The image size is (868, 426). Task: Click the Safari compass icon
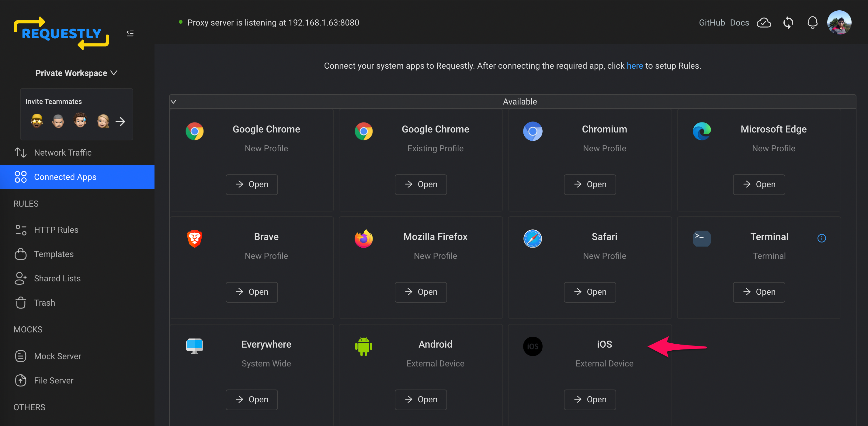[533, 239]
